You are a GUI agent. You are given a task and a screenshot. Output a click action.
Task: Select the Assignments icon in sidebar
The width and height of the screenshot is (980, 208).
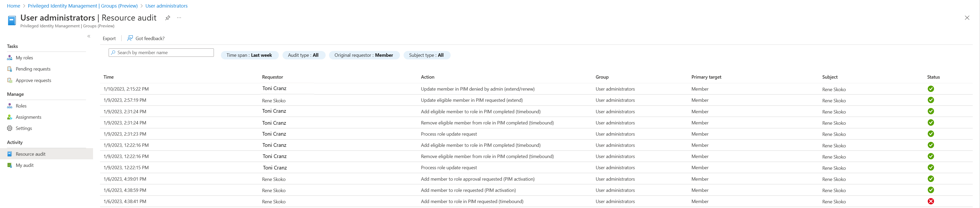pyautogui.click(x=10, y=117)
